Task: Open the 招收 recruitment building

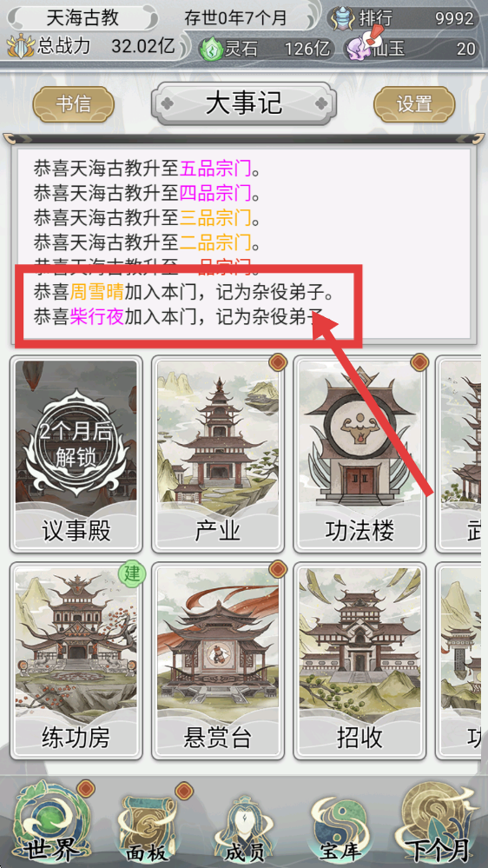Action: [359, 661]
